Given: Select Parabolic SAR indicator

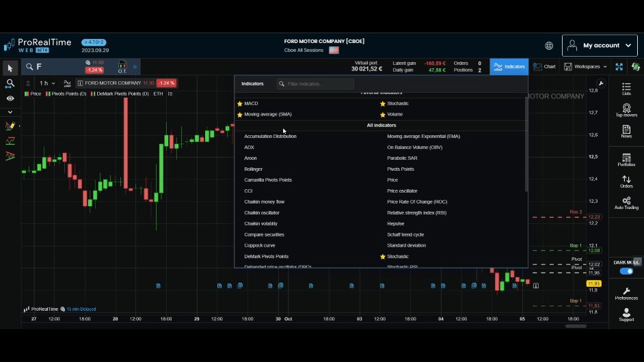Looking at the screenshot, I should tap(402, 158).
